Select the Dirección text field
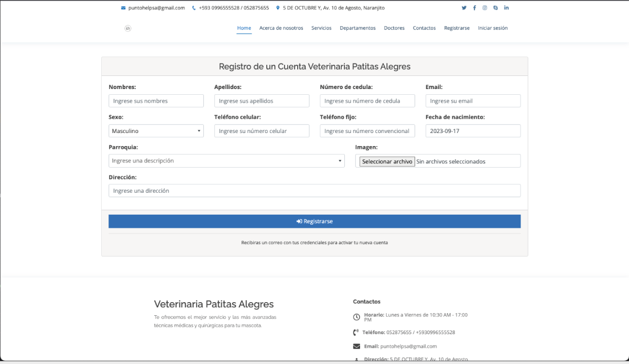629x364 pixels. coord(314,191)
